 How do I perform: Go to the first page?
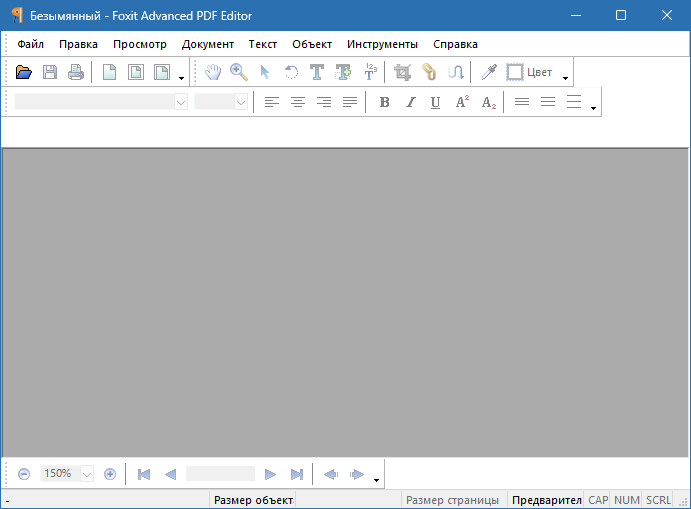point(144,474)
